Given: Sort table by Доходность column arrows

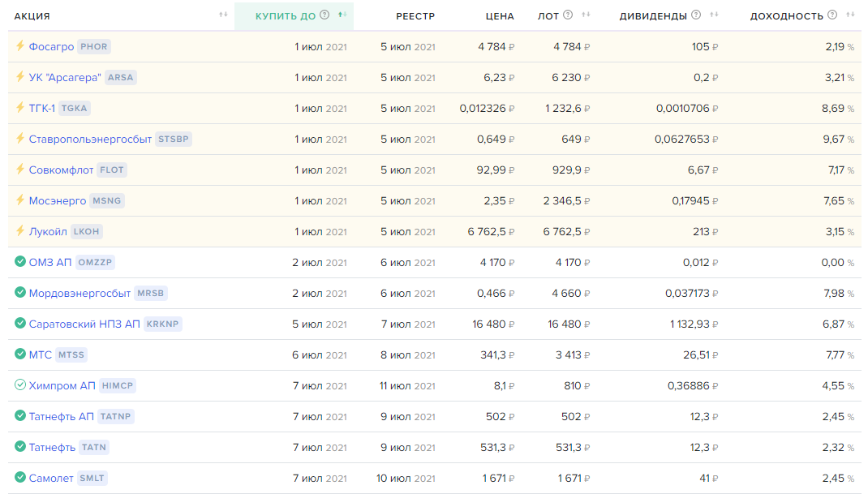Looking at the screenshot, I should 850,15.
